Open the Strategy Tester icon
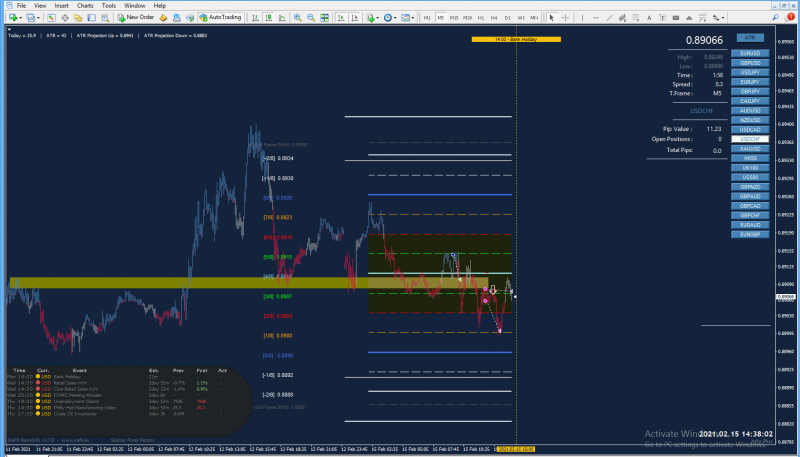The width and height of the screenshot is (800, 457). (x=105, y=17)
